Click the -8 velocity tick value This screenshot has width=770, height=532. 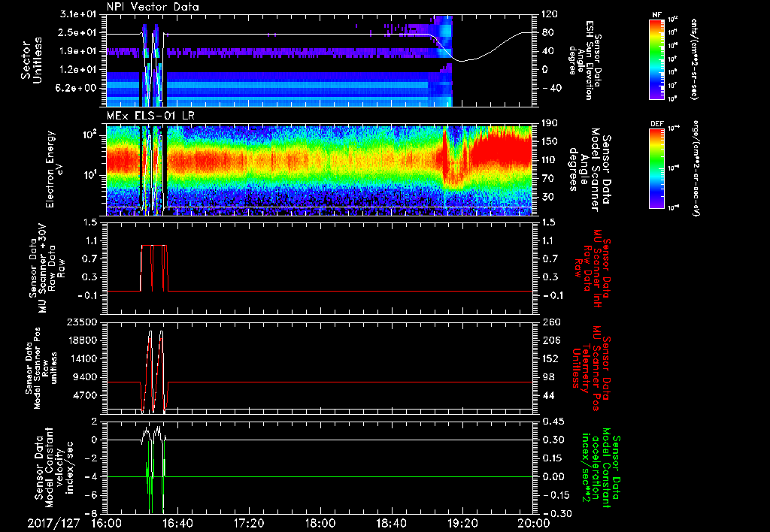point(92,513)
